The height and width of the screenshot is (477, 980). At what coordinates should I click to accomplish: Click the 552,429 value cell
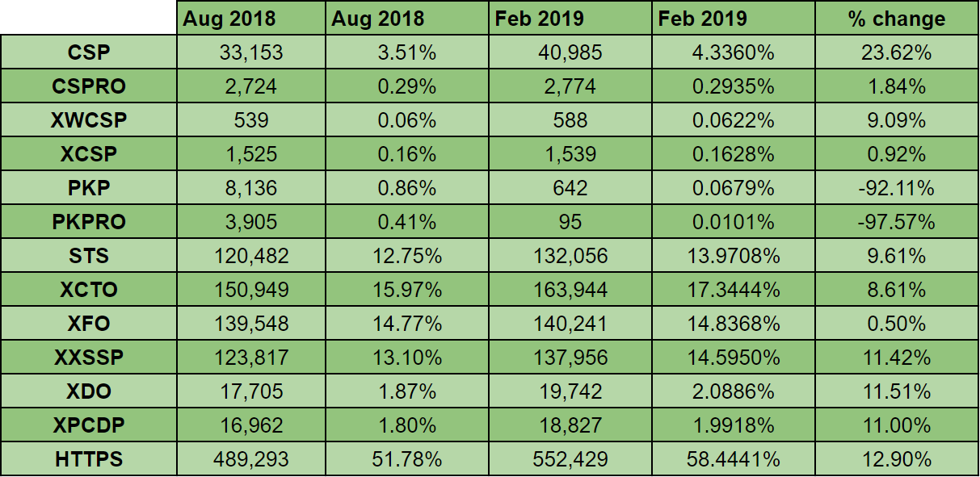(570, 459)
